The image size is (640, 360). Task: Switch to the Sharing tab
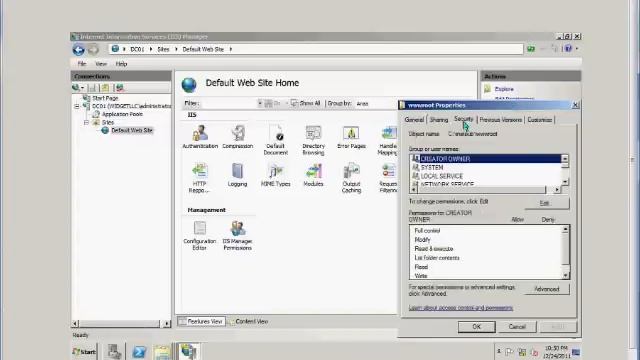439,120
